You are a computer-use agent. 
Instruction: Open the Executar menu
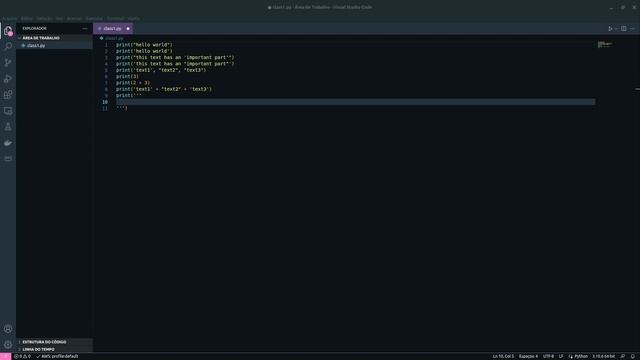coord(94,18)
